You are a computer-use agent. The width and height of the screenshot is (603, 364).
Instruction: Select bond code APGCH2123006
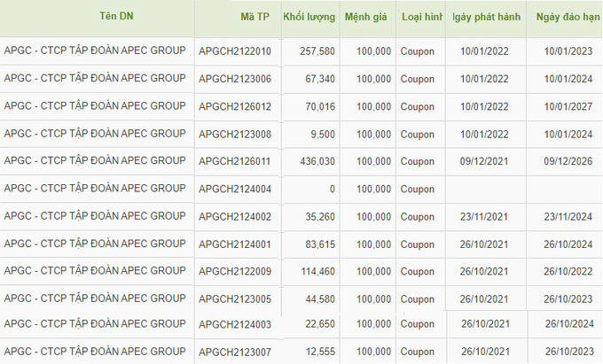[x=236, y=79]
